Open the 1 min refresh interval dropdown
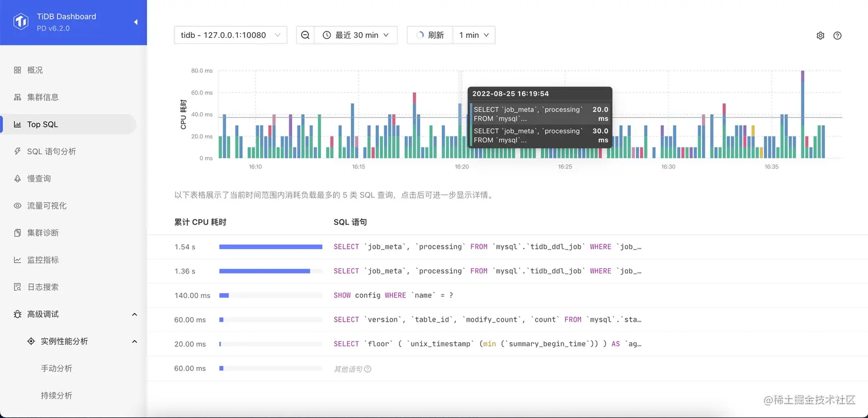 click(x=474, y=35)
